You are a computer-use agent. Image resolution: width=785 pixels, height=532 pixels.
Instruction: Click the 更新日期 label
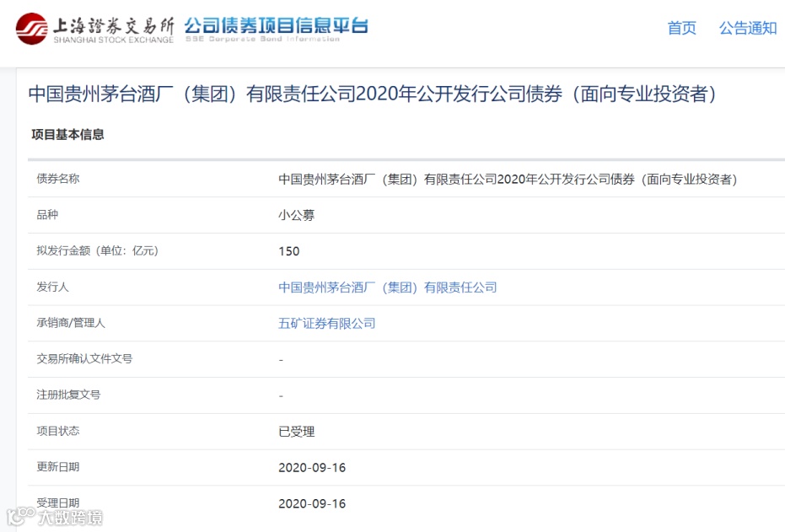pos(58,466)
